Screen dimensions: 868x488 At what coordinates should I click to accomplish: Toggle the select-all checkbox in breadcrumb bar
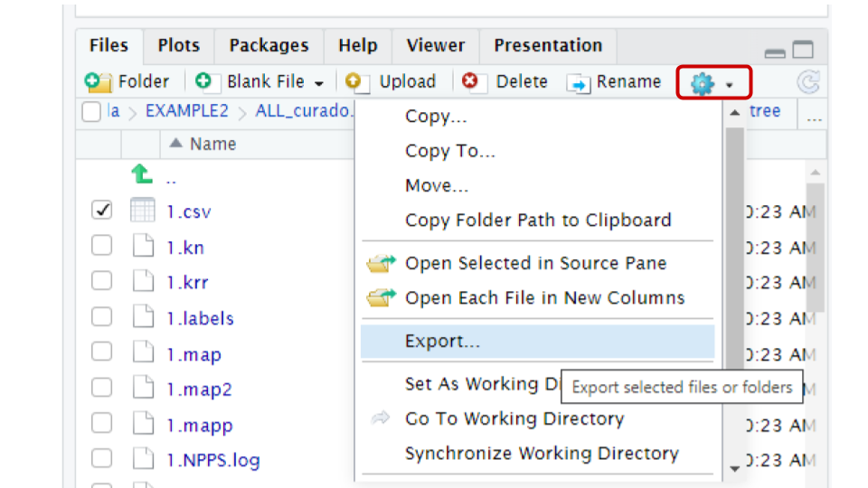coord(91,112)
